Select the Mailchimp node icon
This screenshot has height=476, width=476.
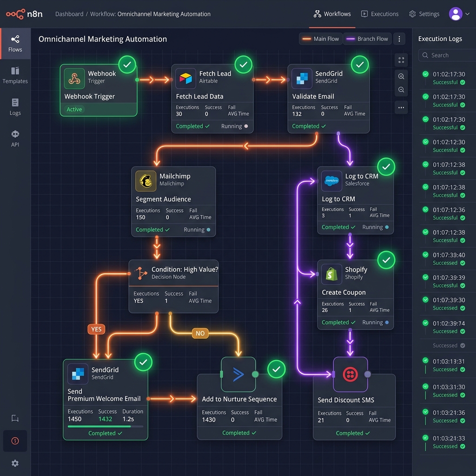(x=145, y=181)
